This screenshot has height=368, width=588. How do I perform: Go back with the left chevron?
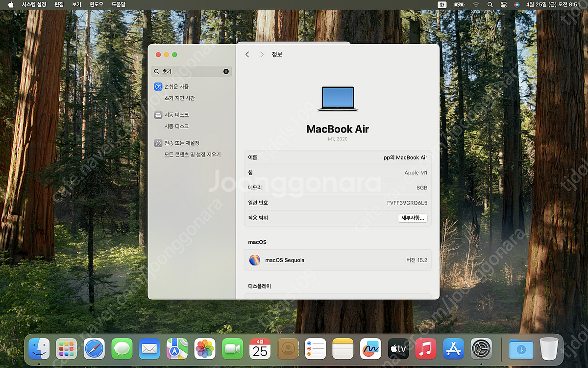(x=247, y=54)
